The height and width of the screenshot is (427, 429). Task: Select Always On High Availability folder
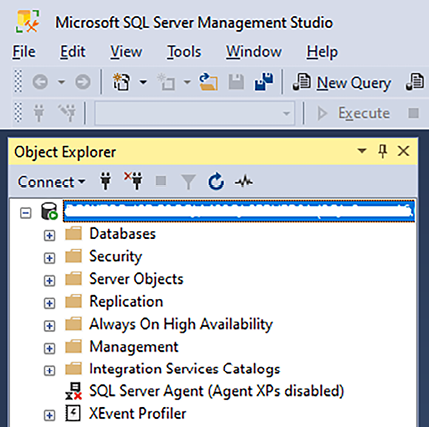click(x=181, y=324)
